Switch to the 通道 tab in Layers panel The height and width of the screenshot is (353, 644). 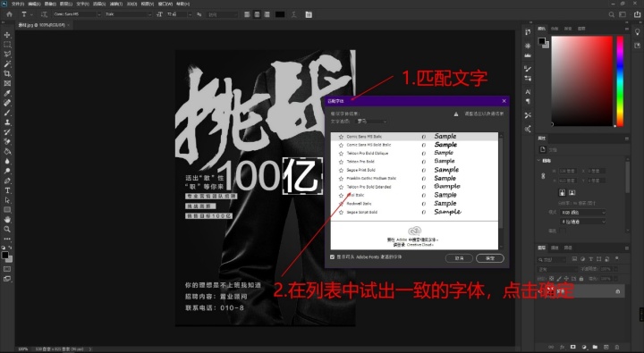(x=555, y=248)
